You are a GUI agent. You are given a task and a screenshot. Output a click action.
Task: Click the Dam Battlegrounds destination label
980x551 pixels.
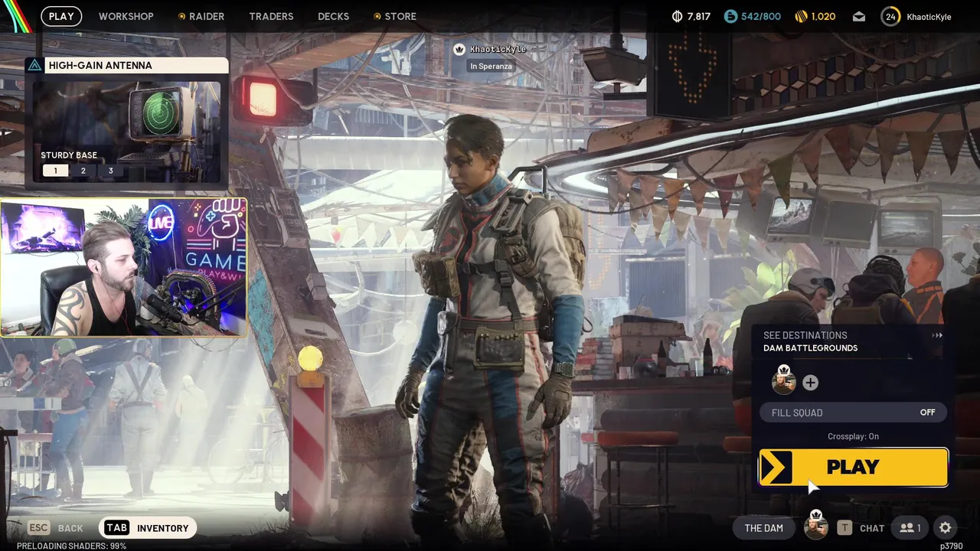tap(810, 348)
